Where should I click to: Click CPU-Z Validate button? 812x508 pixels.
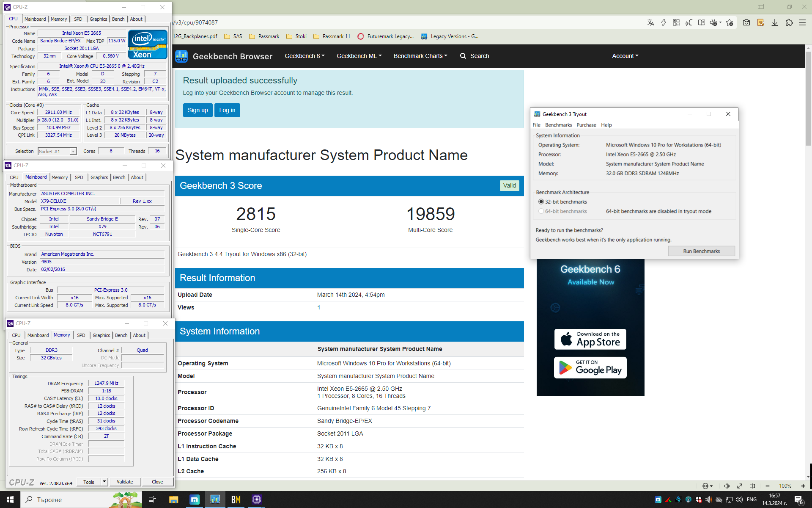(x=125, y=482)
